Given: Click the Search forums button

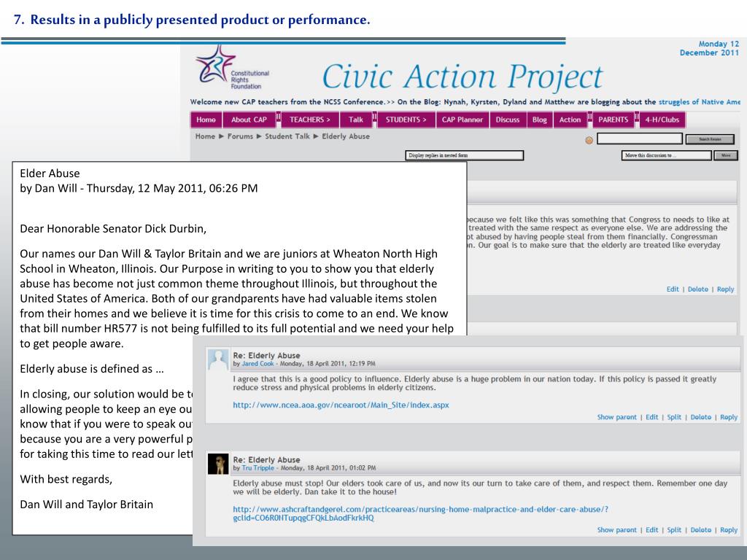Looking at the screenshot, I should point(710,139).
